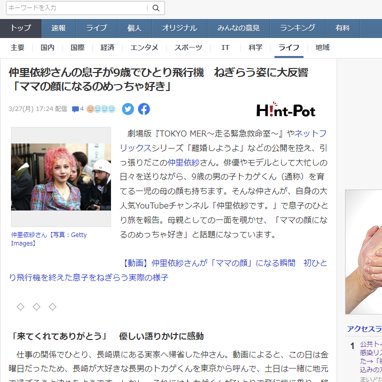Image resolution: width=382 pixels, height=382 pixels.
Task: Click the 3/27(月) 17:24 配信 timestamp
Action: pyautogui.click(x=38, y=109)
